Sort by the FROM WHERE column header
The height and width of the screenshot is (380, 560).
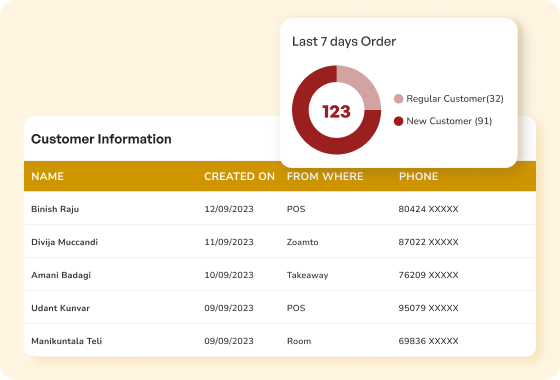[x=325, y=176]
